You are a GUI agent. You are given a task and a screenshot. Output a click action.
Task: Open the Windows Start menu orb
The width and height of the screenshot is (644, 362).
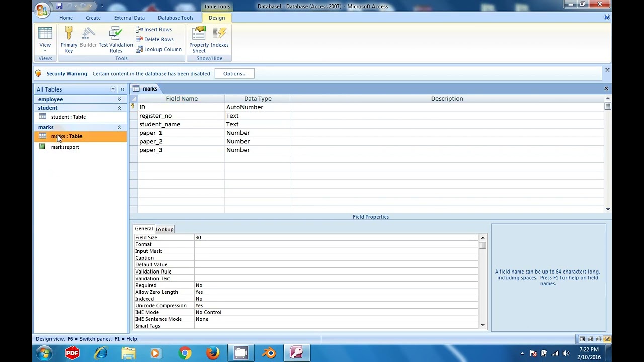(44, 353)
